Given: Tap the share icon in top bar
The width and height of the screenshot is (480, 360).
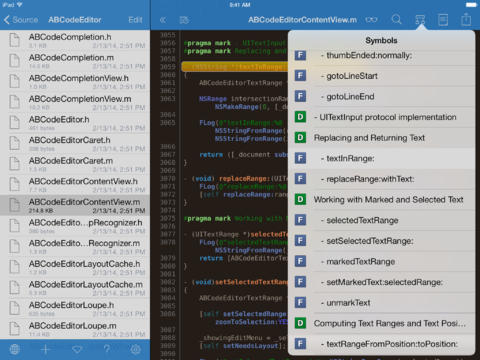Looking at the screenshot, I should coord(466,19).
